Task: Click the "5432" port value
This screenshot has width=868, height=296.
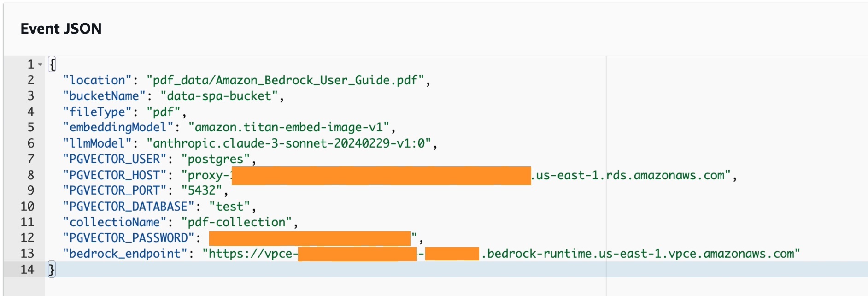Action: [x=202, y=190]
